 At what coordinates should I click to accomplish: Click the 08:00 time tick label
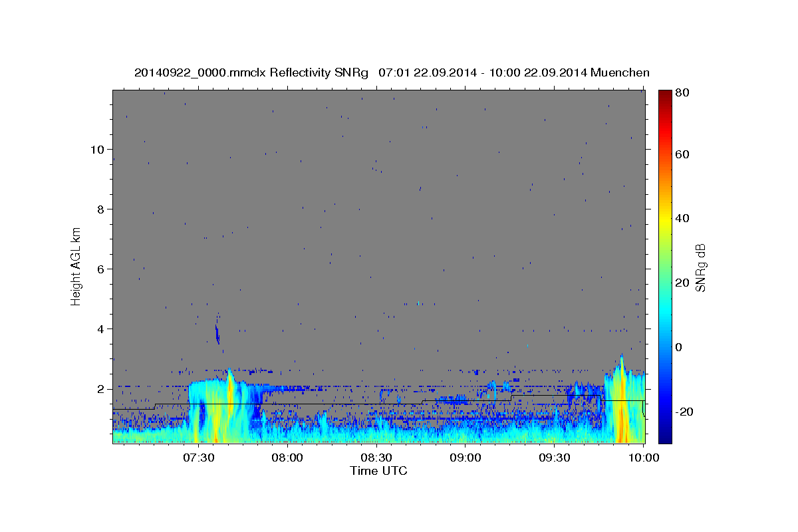(x=288, y=458)
